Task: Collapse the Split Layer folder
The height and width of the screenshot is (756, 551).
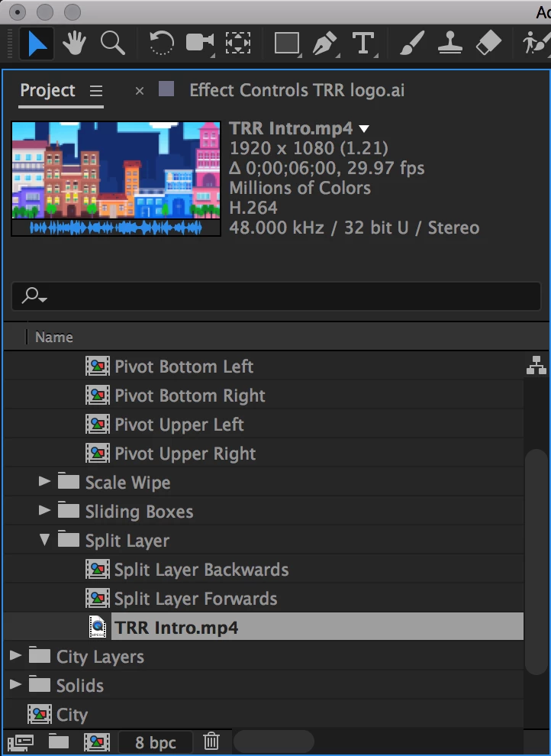Action: coord(44,540)
